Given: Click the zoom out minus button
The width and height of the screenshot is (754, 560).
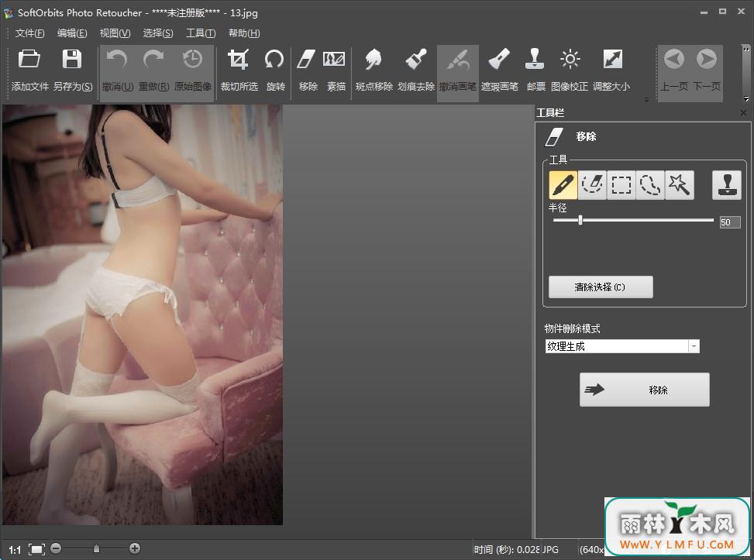Looking at the screenshot, I should [x=56, y=548].
